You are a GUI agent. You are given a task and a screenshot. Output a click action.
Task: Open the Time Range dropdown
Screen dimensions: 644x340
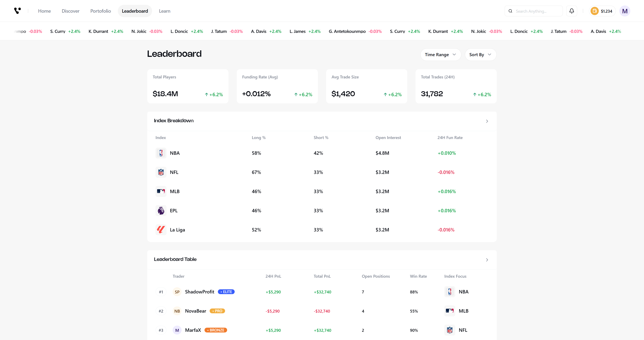tap(441, 54)
